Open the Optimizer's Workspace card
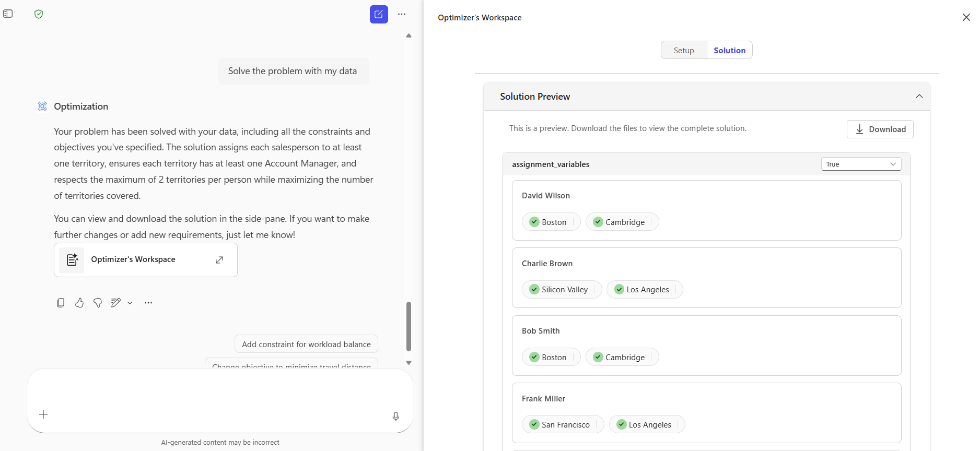This screenshot has height=451, width=980. 146,260
